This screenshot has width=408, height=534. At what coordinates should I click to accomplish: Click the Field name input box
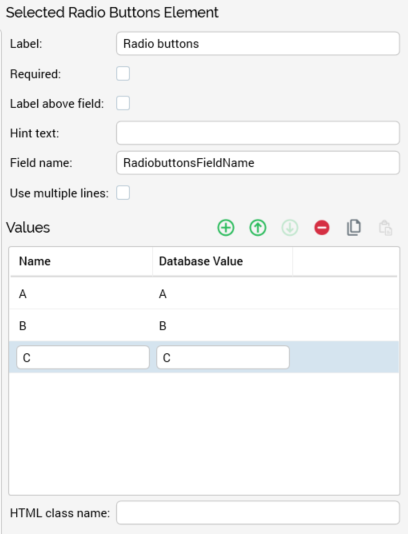pyautogui.click(x=258, y=163)
